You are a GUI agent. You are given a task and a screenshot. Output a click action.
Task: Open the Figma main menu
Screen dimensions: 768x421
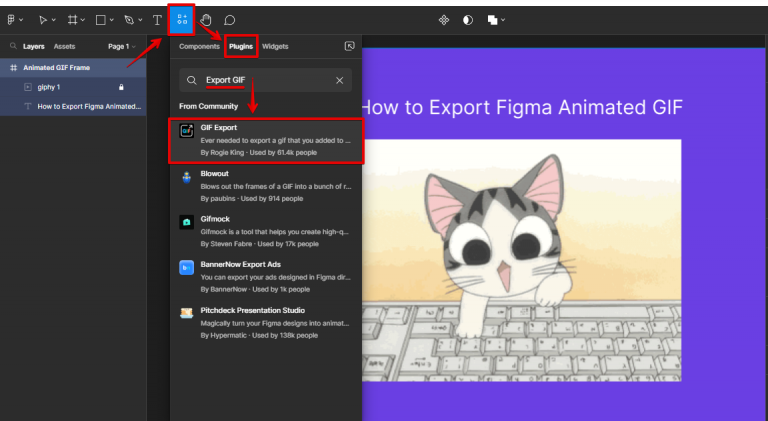pos(11,19)
